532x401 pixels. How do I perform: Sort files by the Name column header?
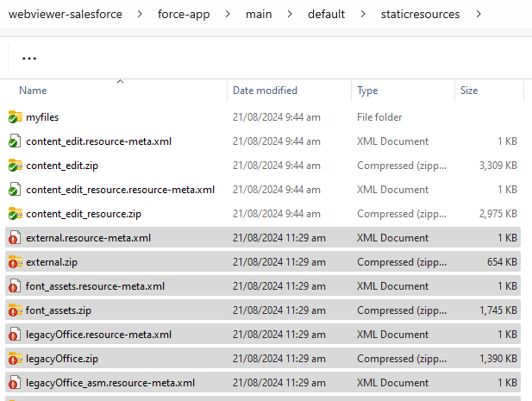[33, 91]
